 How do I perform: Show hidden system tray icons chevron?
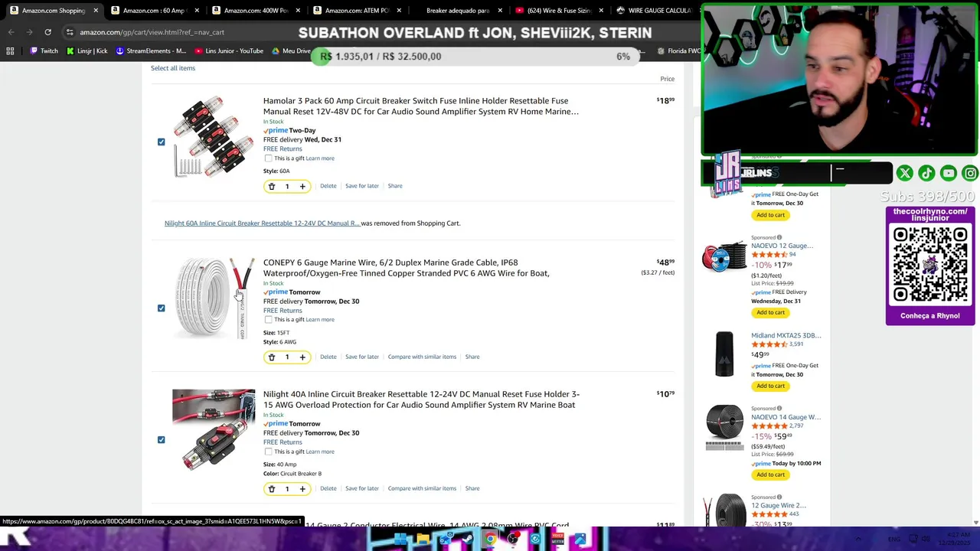[857, 540]
